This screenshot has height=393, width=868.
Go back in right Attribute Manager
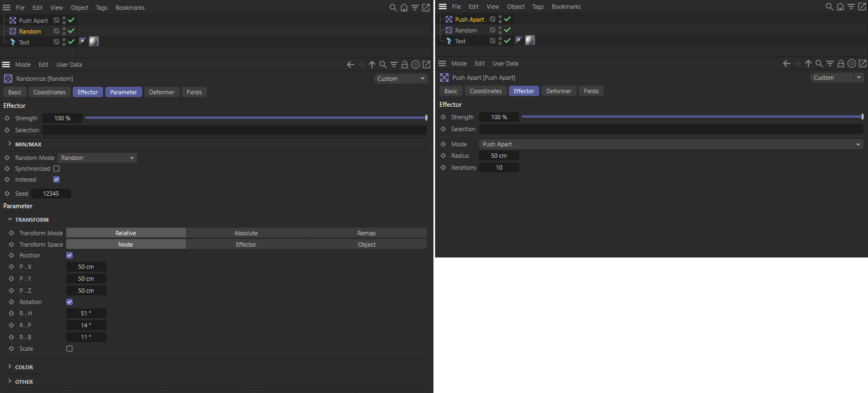coord(787,63)
